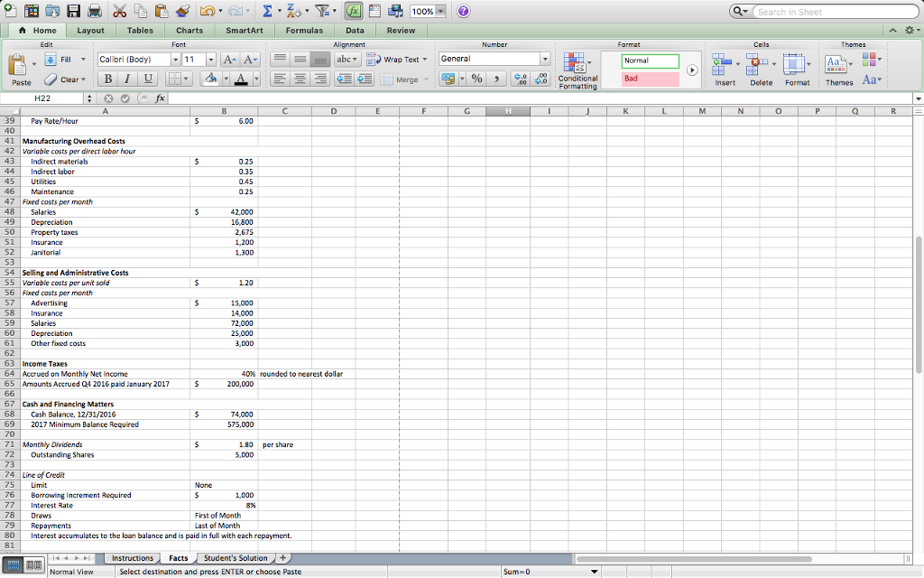This screenshot has width=924, height=578.
Task: Click the font color A button
Action: (x=240, y=79)
